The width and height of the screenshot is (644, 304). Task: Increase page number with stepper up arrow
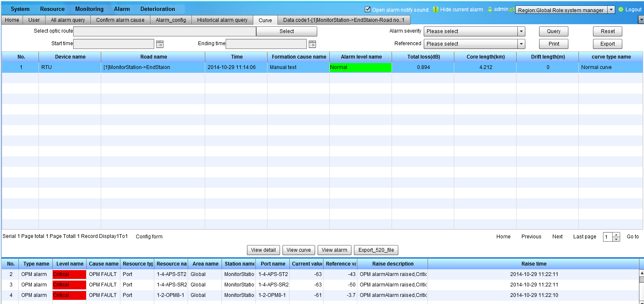point(616,235)
